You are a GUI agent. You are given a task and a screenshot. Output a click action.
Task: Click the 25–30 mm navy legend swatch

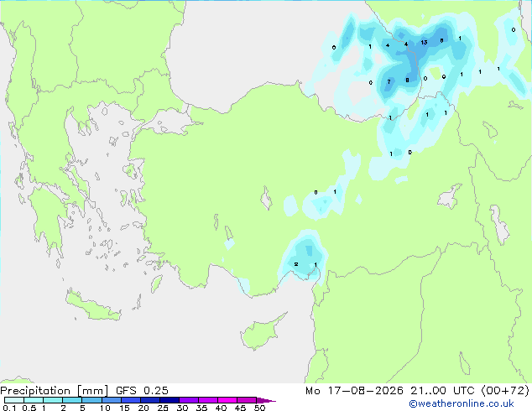169,400
